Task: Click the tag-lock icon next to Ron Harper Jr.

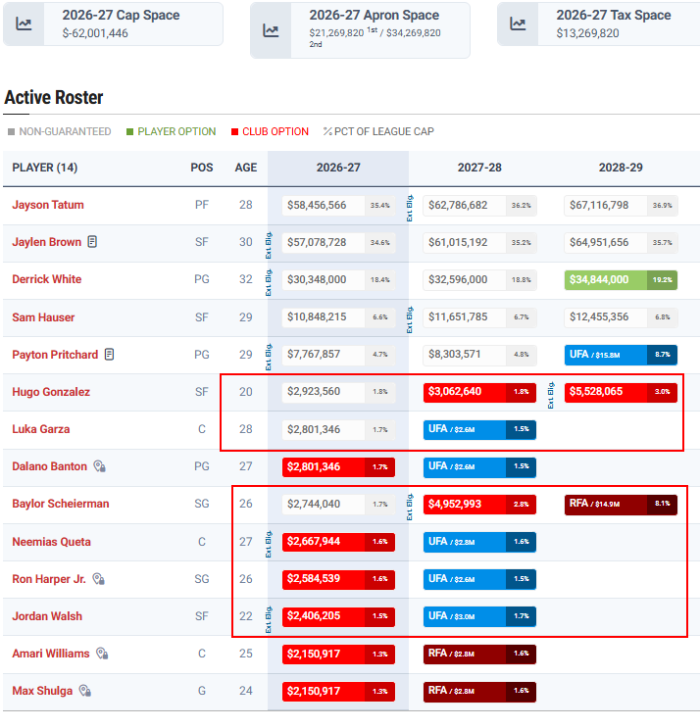Action: coord(98,578)
